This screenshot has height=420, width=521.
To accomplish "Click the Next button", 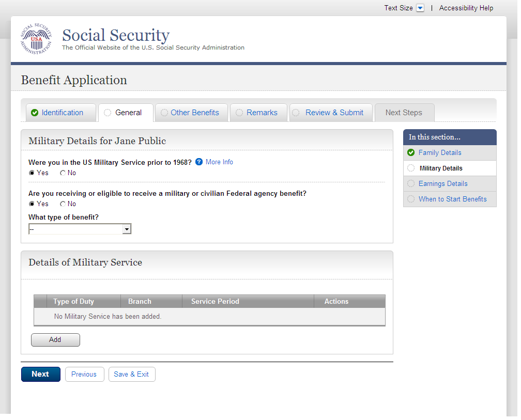I will 40,375.
